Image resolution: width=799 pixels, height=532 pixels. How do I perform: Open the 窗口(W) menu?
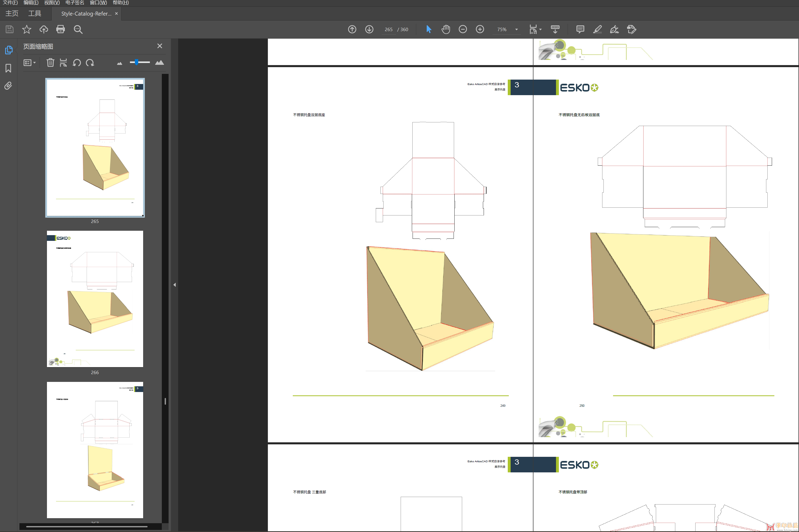pos(98,3)
